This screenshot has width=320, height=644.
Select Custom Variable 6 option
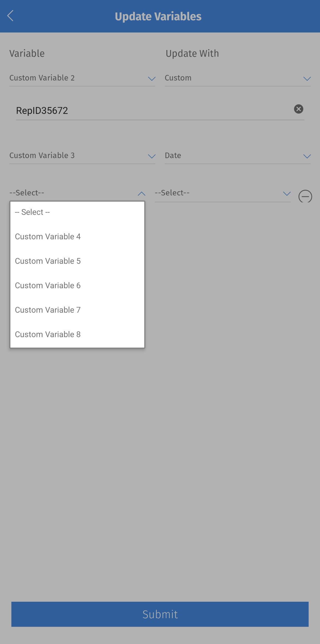tap(48, 285)
